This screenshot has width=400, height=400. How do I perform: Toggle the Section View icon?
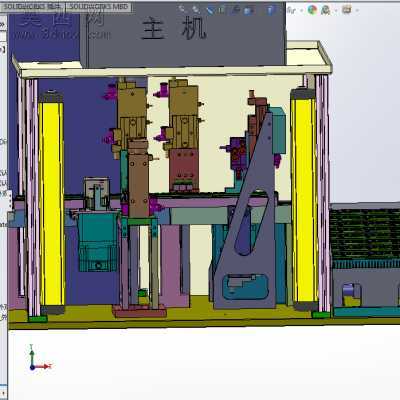(221, 10)
